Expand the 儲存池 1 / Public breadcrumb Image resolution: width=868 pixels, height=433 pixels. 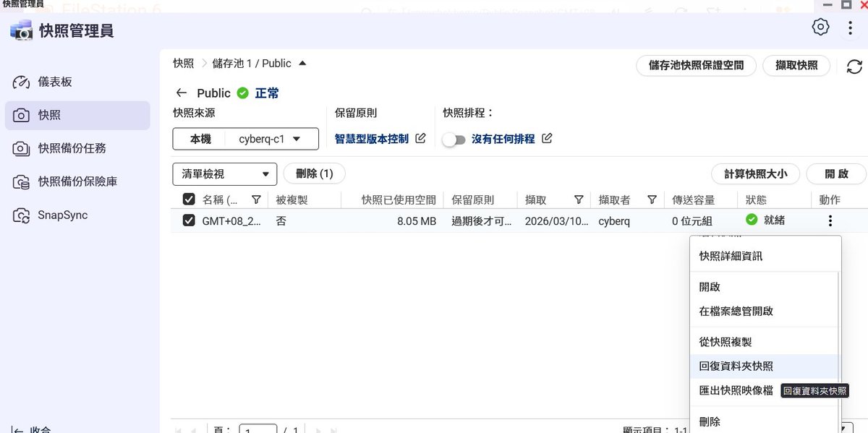coord(302,63)
